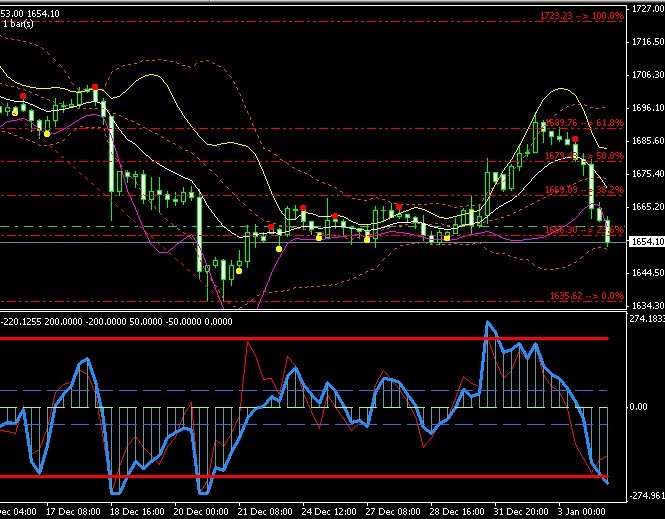Image resolution: width=665 pixels, height=519 pixels.
Task: Select the 21 Dec 08:00 time label
Action: point(265,511)
